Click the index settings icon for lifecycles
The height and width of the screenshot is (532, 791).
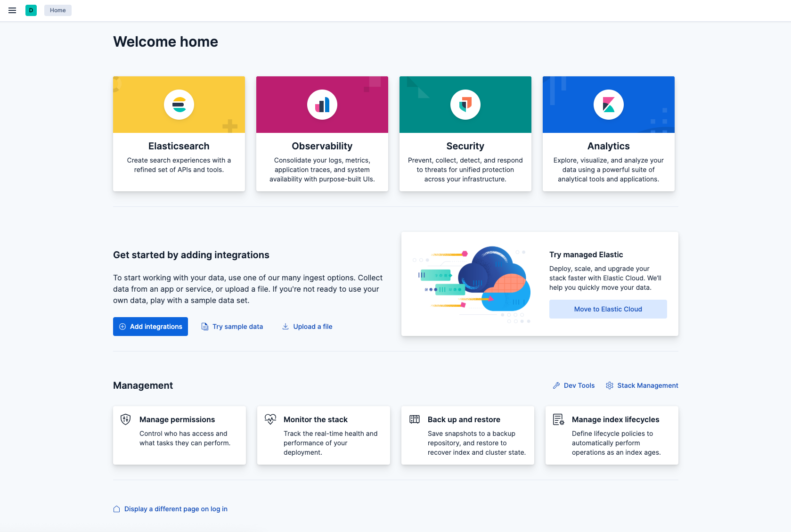[559, 419]
